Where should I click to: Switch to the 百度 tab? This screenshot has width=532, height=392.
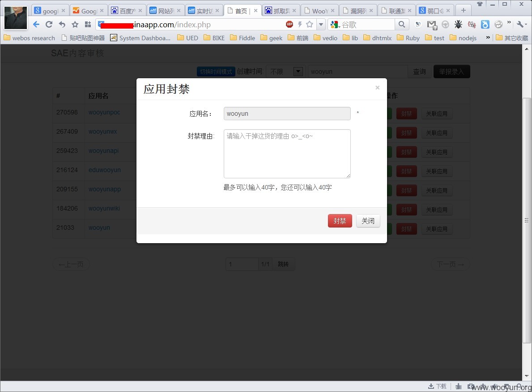[127, 10]
